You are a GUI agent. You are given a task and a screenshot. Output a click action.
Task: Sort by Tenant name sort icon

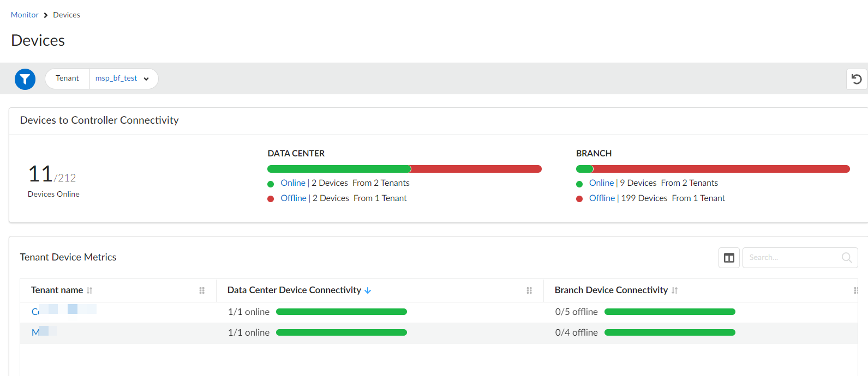click(x=89, y=290)
